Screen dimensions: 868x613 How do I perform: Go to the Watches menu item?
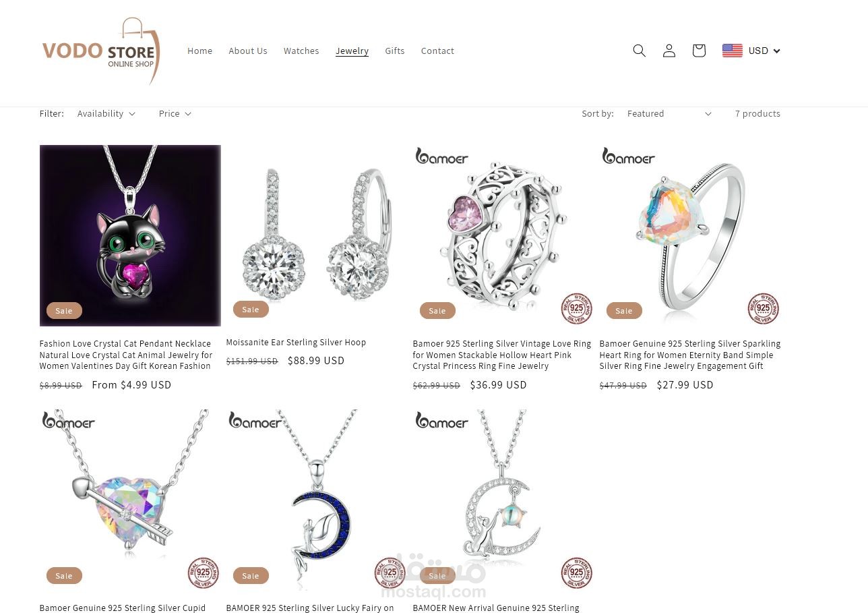(301, 51)
